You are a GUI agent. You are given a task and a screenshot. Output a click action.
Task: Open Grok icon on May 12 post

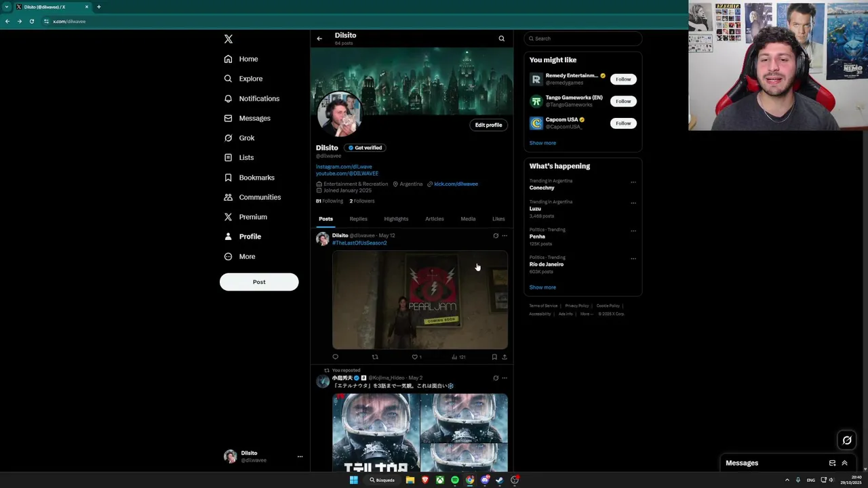coord(496,236)
